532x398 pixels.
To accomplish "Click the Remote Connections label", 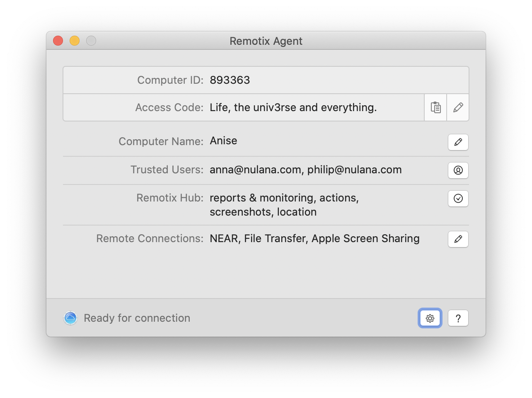I will (x=150, y=238).
